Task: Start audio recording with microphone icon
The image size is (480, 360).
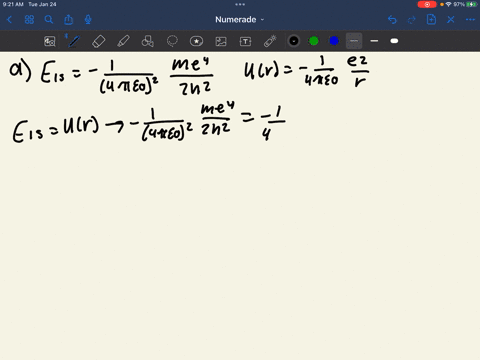Action: point(88,20)
